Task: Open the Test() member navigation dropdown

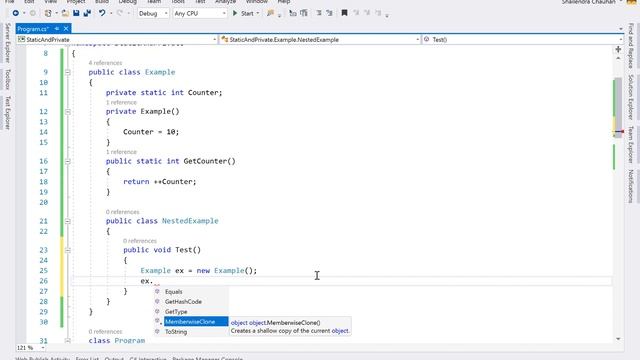Action: point(523,40)
